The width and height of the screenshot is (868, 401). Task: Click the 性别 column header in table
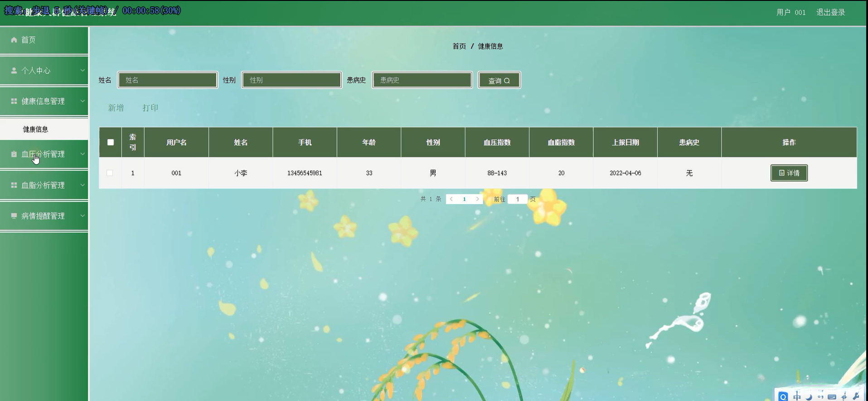433,142
